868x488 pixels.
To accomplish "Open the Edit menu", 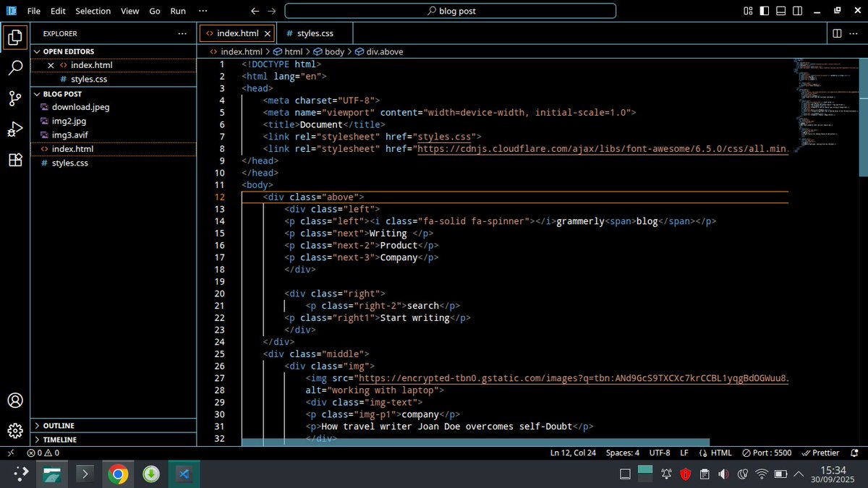I will click(x=59, y=11).
